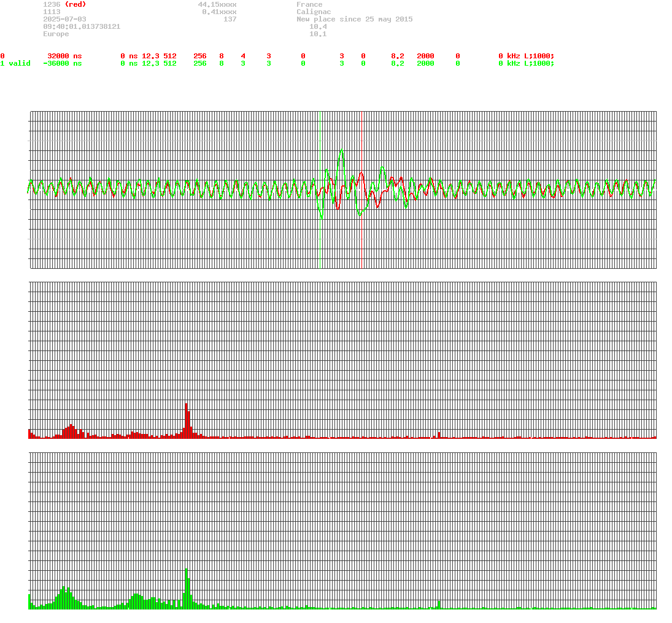Click the green row value 2000
The width and height of the screenshot is (672, 623).
click(425, 63)
